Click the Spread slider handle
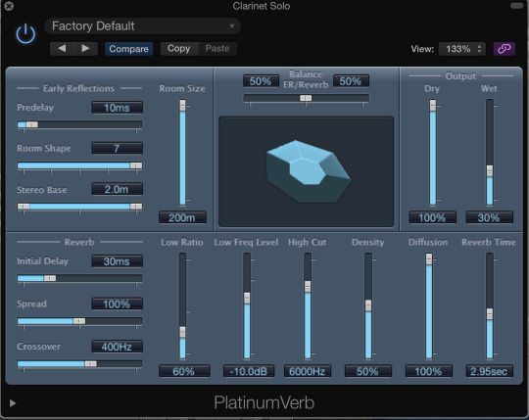 (x=79, y=321)
